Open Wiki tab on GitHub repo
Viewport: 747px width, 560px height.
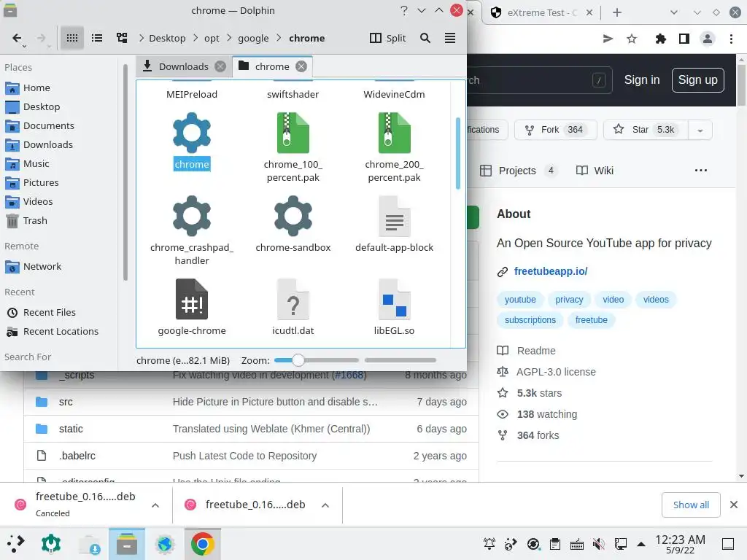point(595,171)
